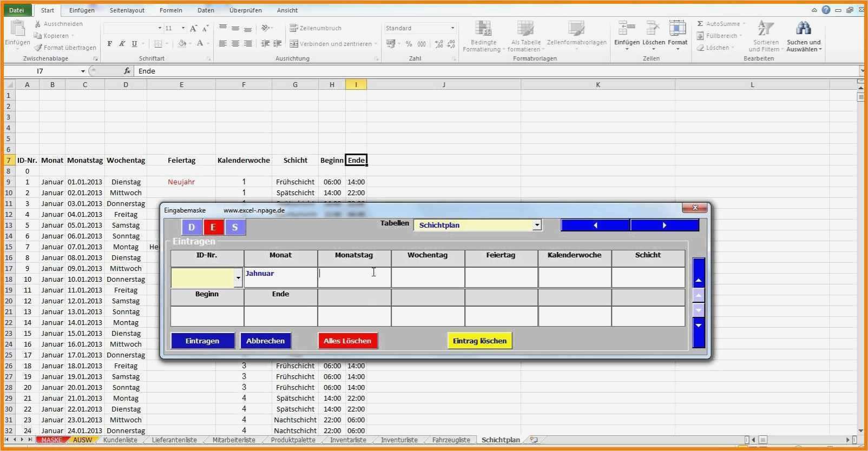The image size is (868, 451).
Task: Open Sortieren und Filtern
Action: pyautogui.click(x=766, y=36)
